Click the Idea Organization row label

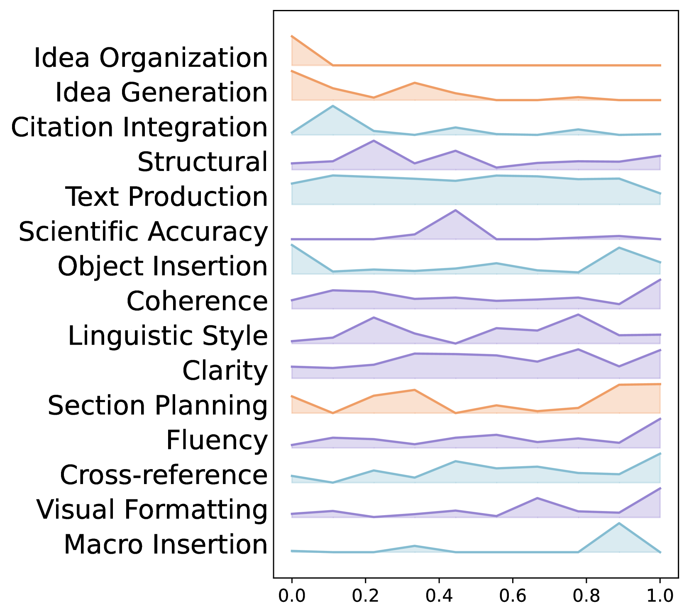tap(151, 58)
